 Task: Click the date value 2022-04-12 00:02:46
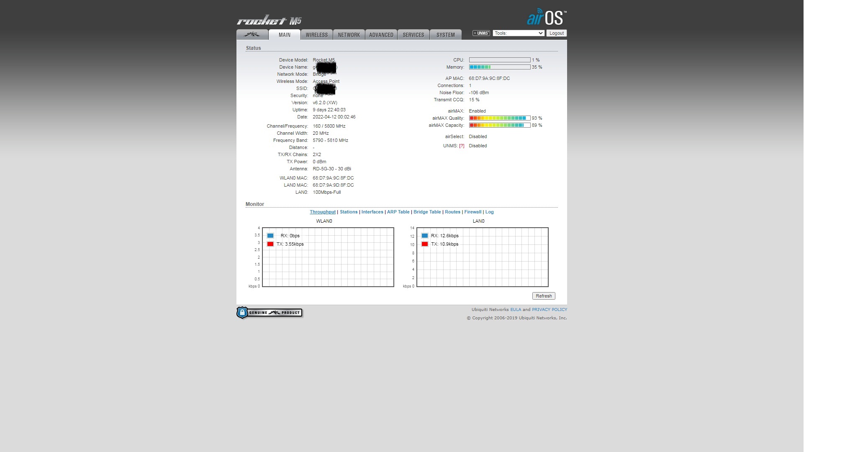[334, 117]
